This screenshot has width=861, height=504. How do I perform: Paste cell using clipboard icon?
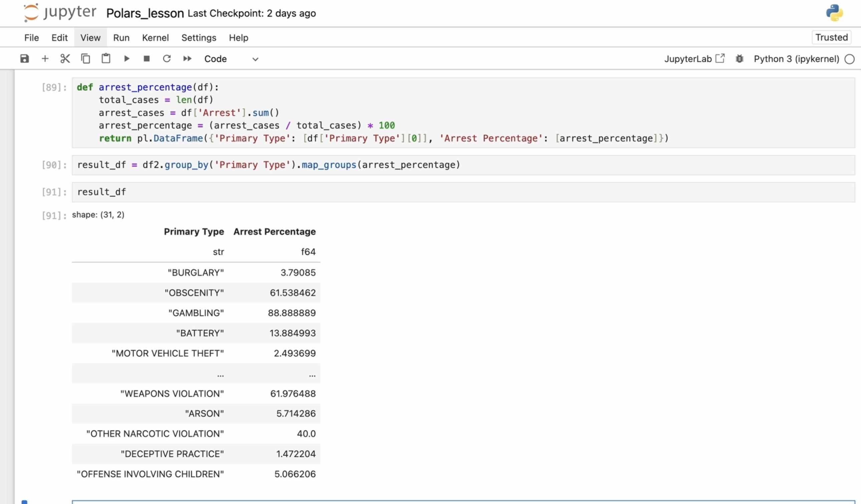106,59
